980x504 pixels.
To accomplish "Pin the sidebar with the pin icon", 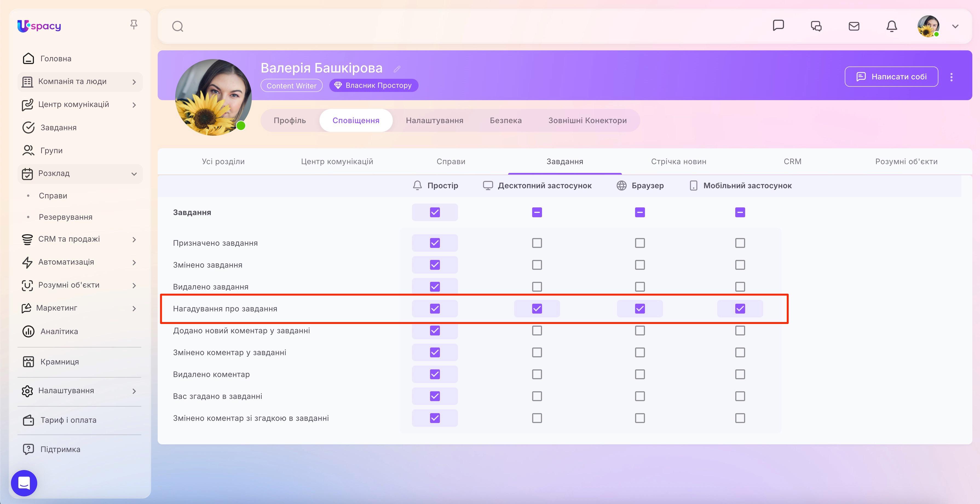I will pyautogui.click(x=134, y=25).
